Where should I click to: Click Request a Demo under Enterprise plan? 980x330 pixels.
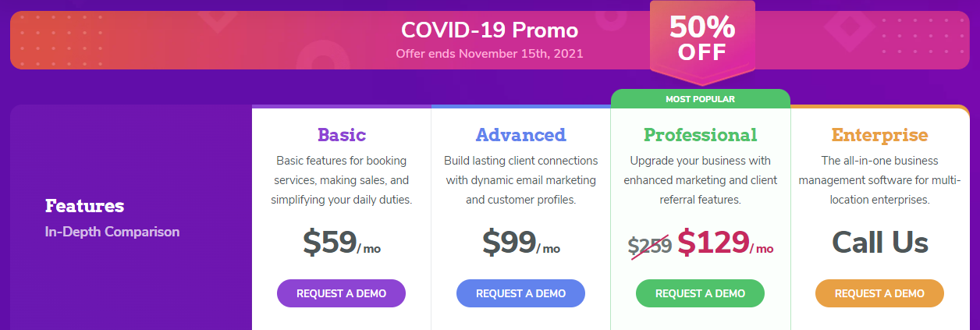(879, 293)
